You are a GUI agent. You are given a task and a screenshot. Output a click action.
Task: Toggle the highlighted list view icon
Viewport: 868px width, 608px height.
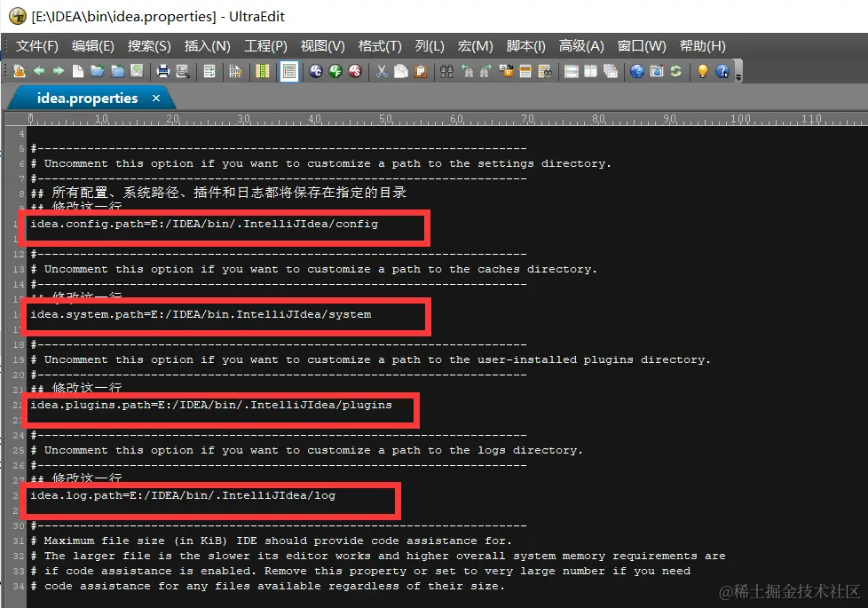(289, 71)
